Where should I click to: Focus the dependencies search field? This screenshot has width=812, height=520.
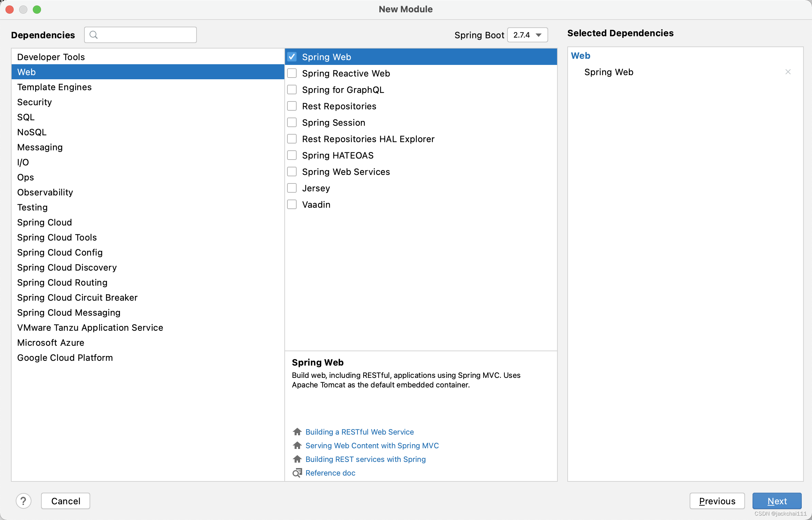tap(140, 35)
